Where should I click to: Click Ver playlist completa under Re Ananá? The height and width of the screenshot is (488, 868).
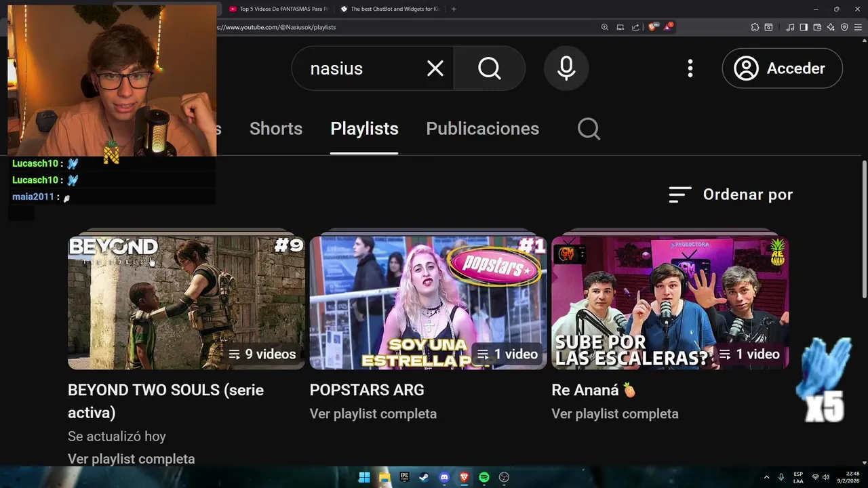tap(614, 413)
